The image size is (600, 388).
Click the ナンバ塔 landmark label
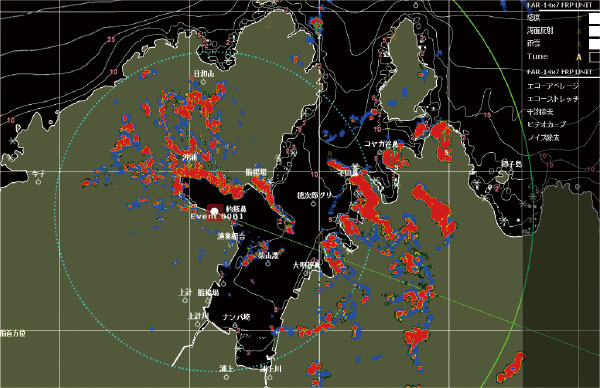(x=237, y=317)
